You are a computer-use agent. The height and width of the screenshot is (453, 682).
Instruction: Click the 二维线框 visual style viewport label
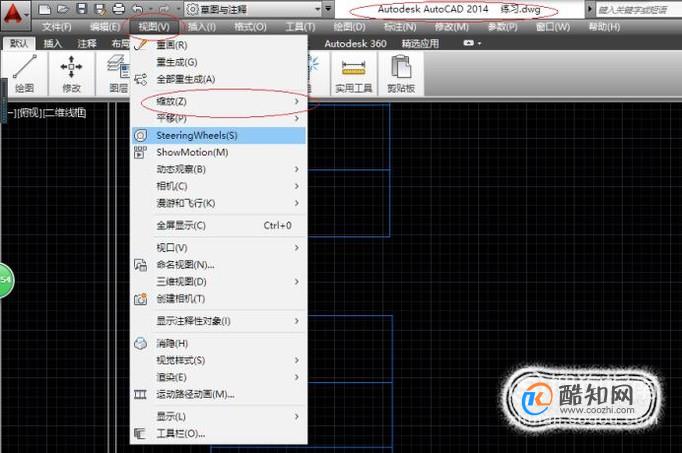pos(65,113)
